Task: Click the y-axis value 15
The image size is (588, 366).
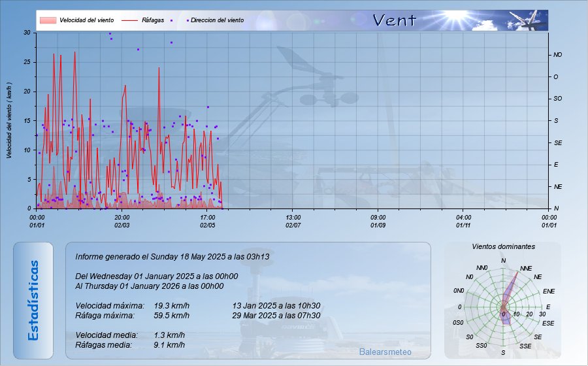Action: pyautogui.click(x=27, y=121)
